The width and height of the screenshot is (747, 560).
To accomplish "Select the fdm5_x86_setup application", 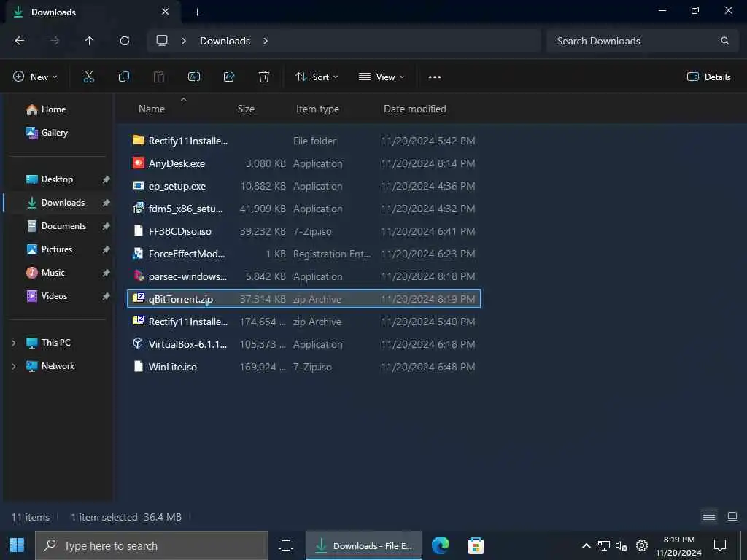I will click(304, 209).
